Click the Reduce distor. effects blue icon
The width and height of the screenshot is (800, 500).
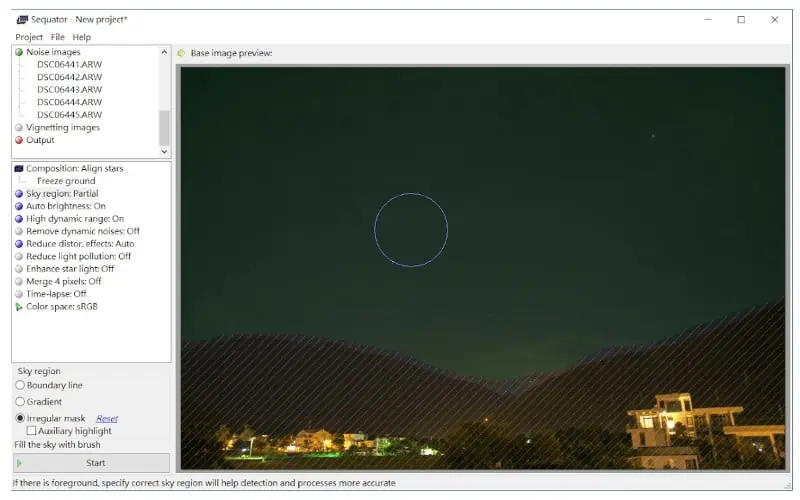(19, 244)
